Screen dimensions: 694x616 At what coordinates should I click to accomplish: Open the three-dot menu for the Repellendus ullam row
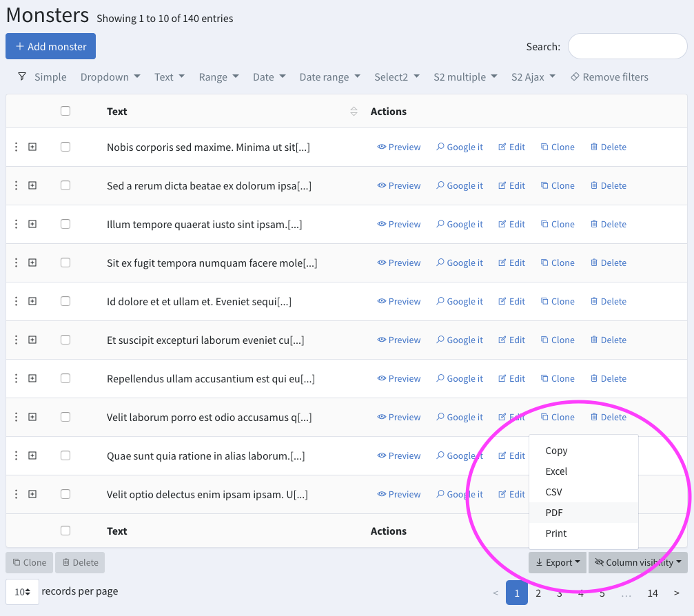[17, 378]
